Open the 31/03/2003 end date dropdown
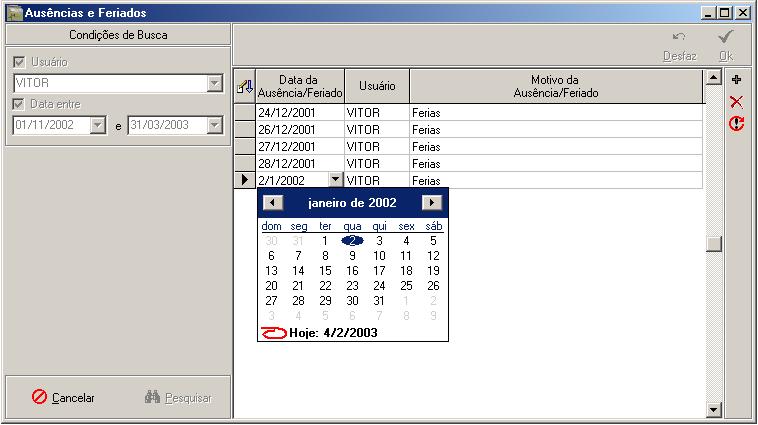The height and width of the screenshot is (425, 758). point(214,125)
